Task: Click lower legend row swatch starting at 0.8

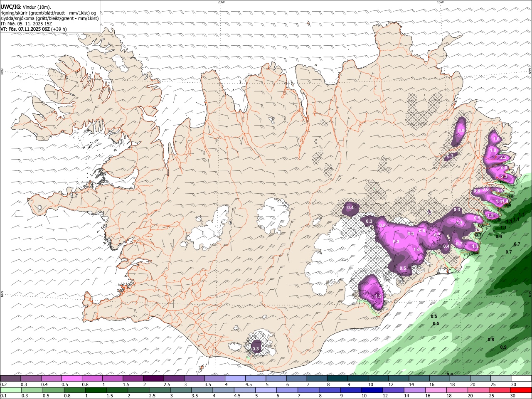Action: pyautogui.click(x=74, y=390)
